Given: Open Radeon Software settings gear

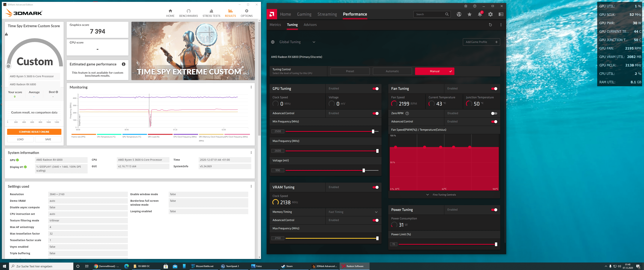Looking at the screenshot, I should pyautogui.click(x=490, y=14).
